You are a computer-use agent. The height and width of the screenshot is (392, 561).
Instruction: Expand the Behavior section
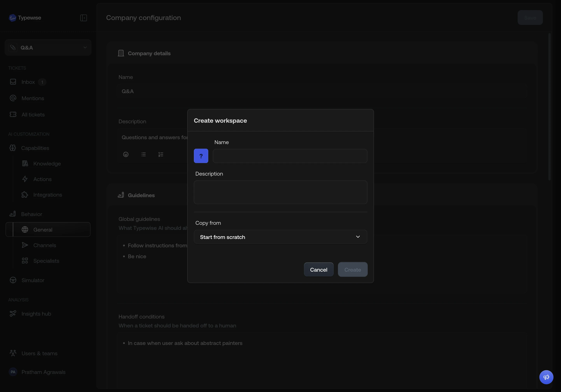click(x=31, y=214)
